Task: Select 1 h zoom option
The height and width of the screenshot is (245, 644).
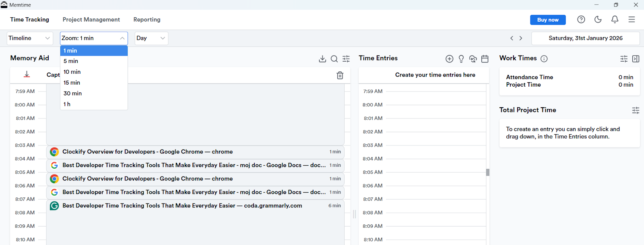Action: 94,104
